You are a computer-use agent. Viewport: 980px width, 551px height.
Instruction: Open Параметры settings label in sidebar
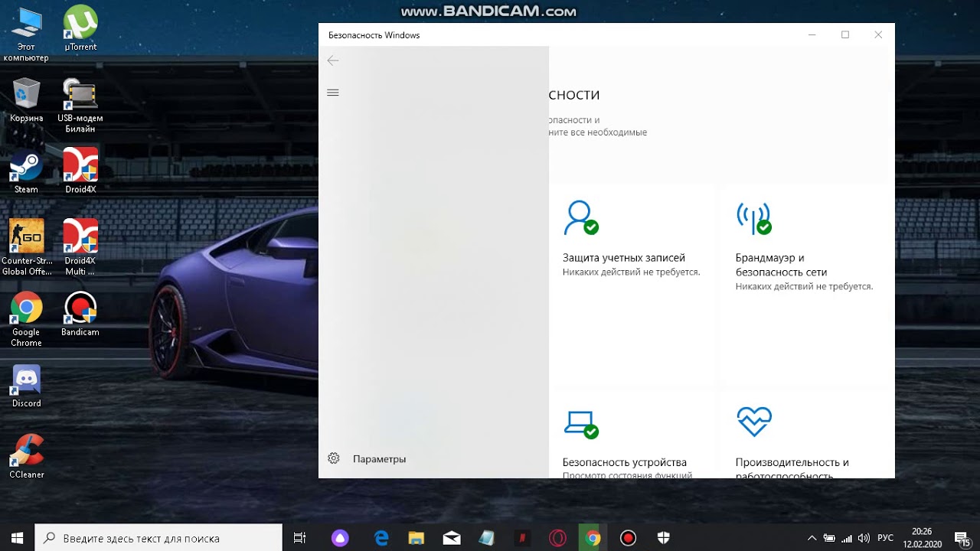tap(379, 459)
